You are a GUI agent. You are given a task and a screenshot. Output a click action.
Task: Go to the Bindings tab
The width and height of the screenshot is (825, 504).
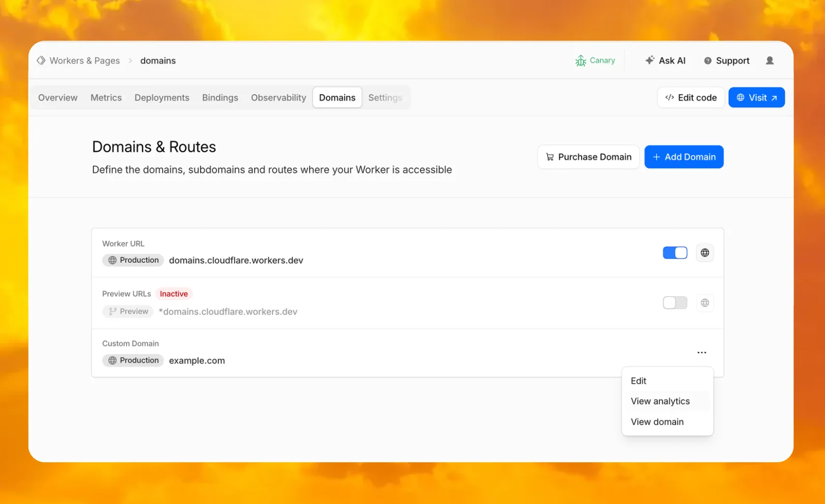click(220, 98)
